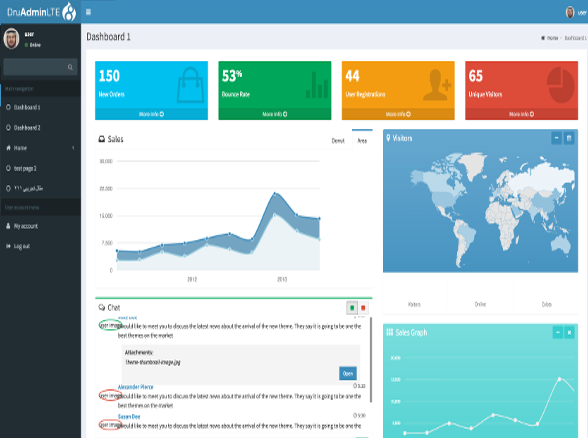Open the user avatar in top header
Viewport: 588px width, 438px height.
point(570,12)
